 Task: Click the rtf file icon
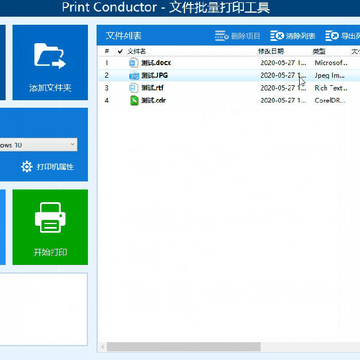pyautogui.click(x=133, y=88)
